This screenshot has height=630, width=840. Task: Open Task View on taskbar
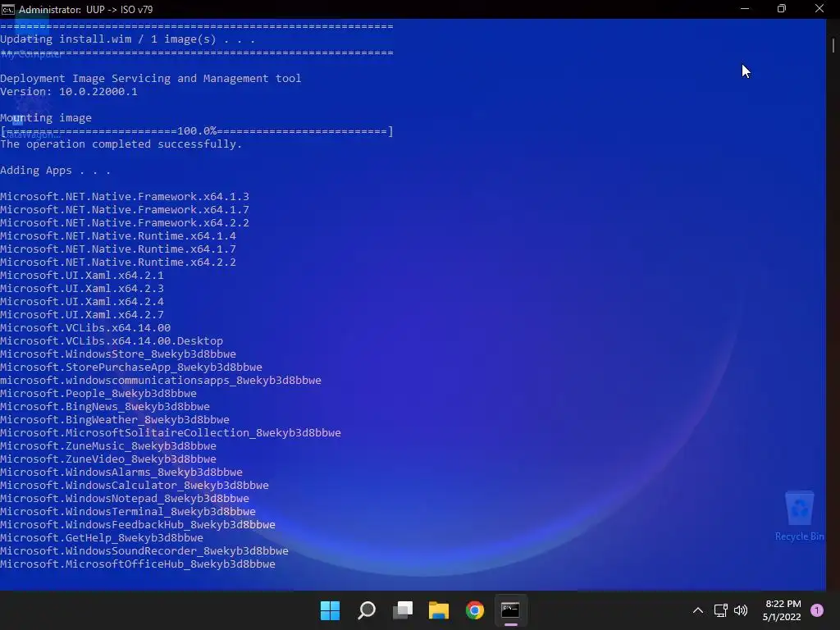tap(403, 610)
